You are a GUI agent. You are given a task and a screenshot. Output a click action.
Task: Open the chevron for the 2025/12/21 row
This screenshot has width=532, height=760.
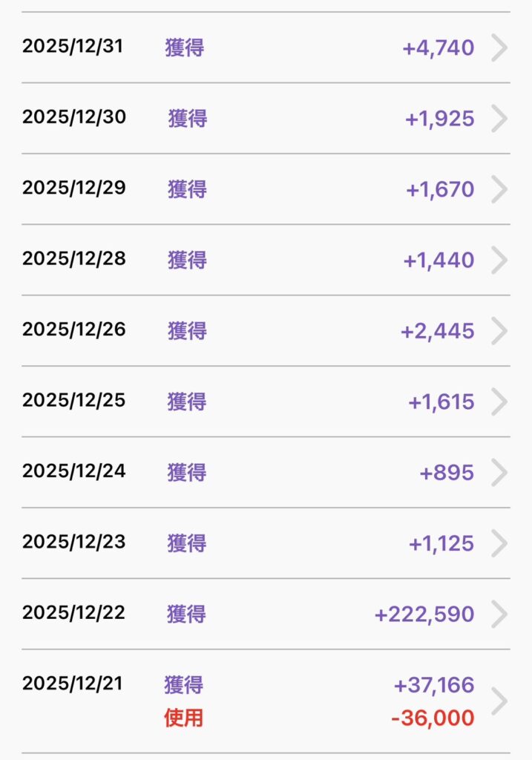click(499, 701)
